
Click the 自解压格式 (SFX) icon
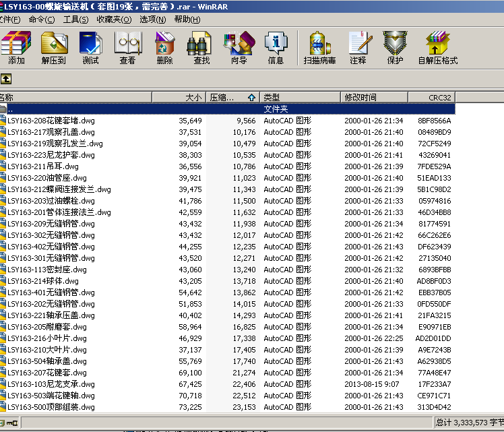coord(437,47)
